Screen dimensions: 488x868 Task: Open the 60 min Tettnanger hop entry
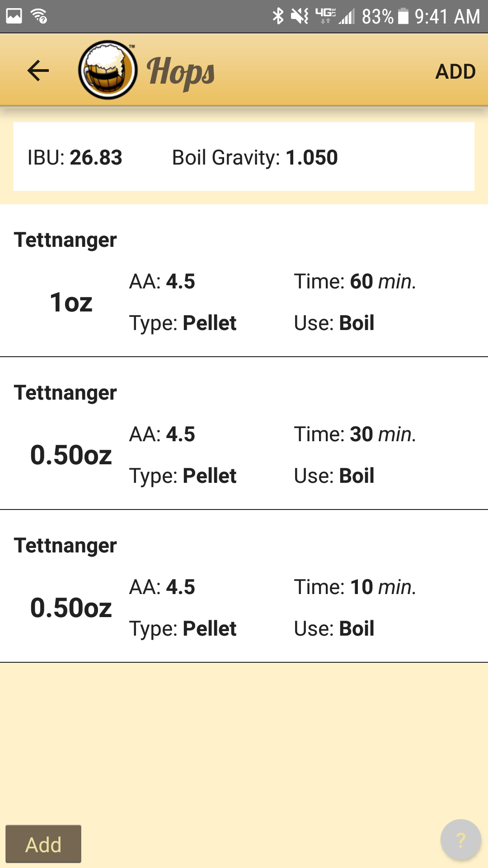pos(244,280)
